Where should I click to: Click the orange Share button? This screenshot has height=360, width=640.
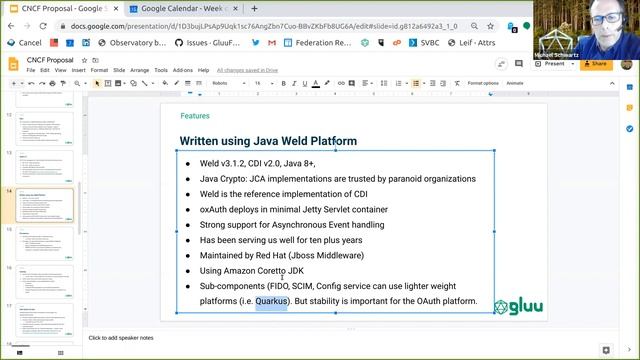[x=596, y=64]
